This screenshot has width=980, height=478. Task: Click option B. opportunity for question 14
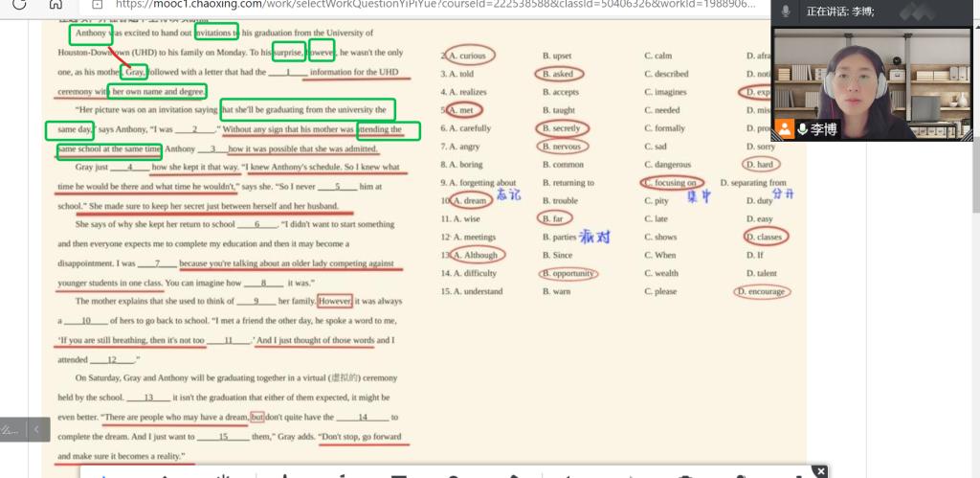568,274
